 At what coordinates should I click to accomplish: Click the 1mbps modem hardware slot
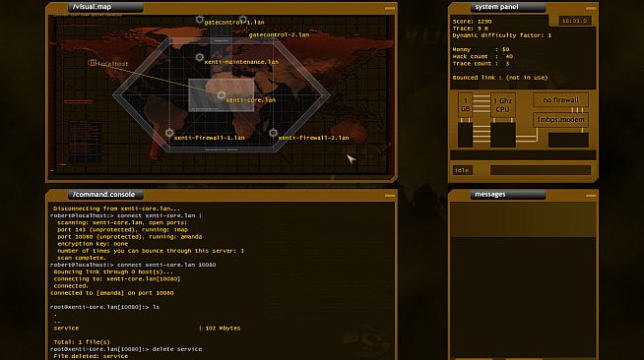[560, 120]
